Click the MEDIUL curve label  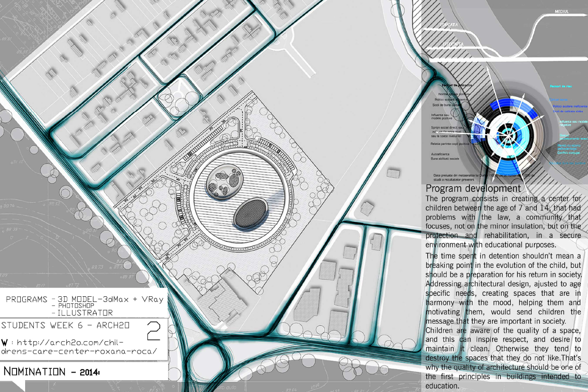click(x=563, y=11)
